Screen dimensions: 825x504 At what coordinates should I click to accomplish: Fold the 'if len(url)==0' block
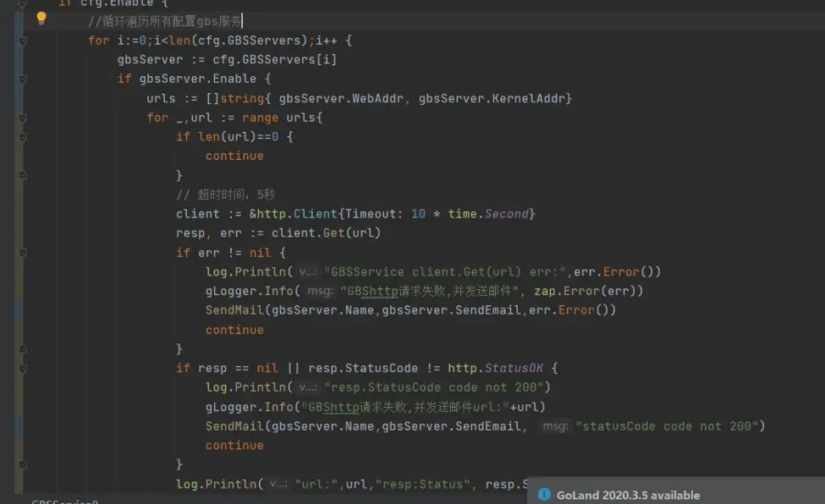pyautogui.click(x=24, y=137)
